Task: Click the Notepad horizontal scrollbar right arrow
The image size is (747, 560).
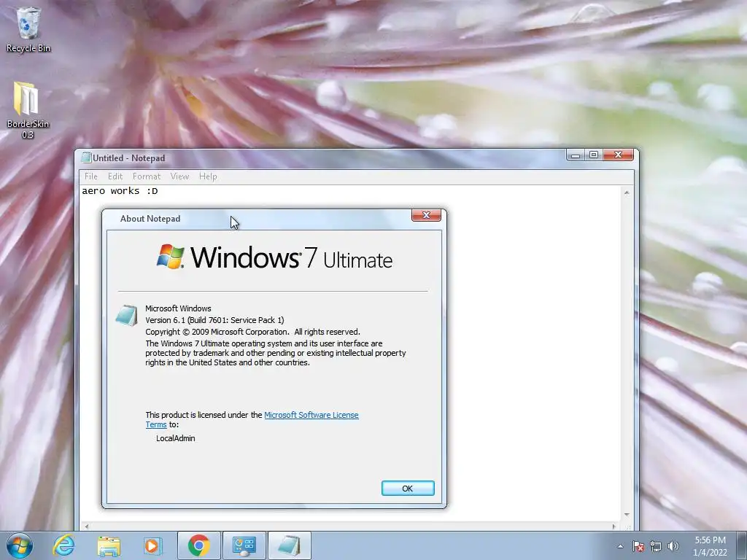Action: 614,526
